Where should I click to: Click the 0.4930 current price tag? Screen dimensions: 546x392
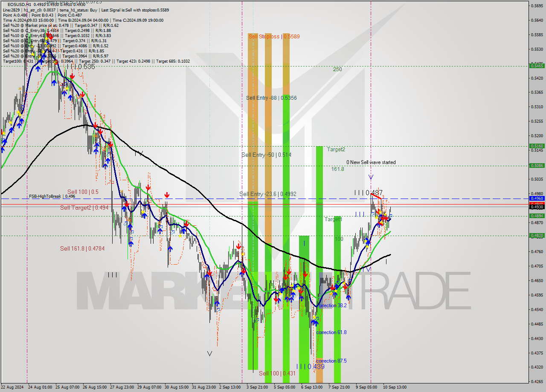(537, 207)
